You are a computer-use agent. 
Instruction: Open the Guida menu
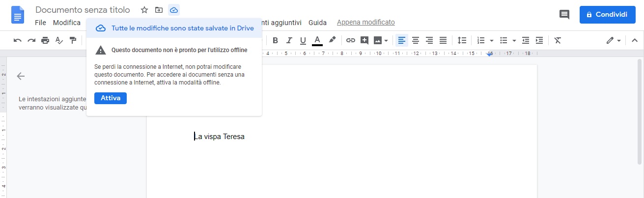317,23
